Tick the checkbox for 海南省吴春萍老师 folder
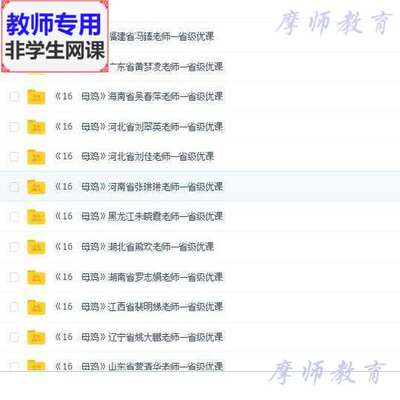Screen dimensions: 400x400 pos(14,97)
